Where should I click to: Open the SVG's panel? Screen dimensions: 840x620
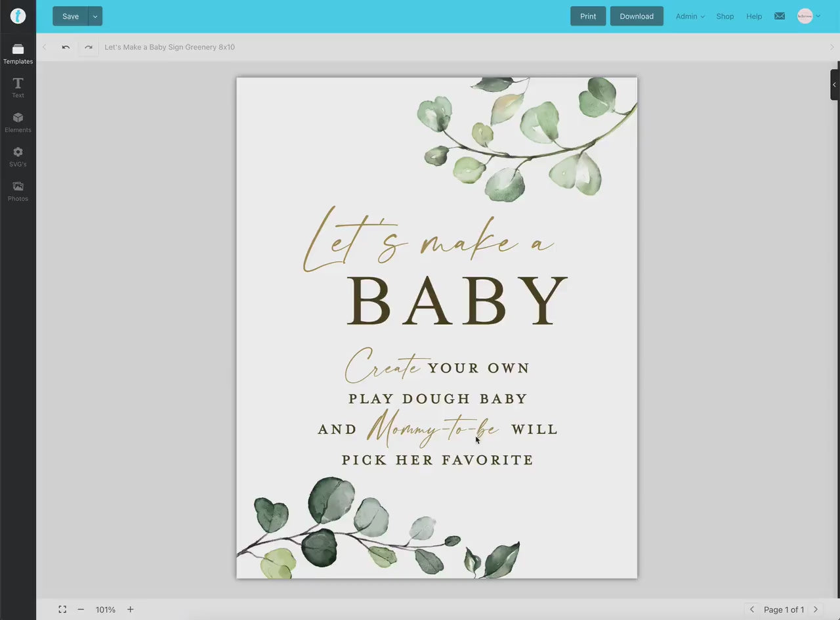pos(18,157)
